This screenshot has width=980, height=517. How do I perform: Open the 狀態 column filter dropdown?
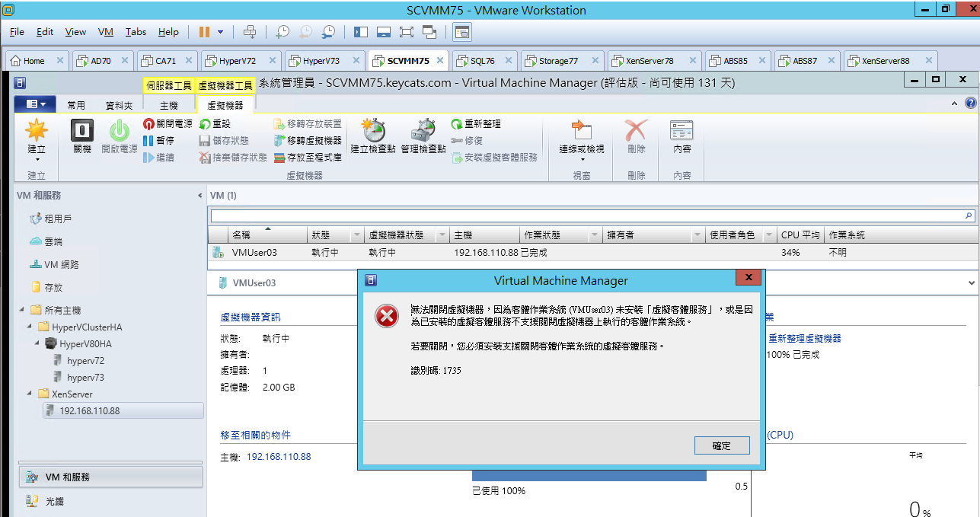coord(356,235)
